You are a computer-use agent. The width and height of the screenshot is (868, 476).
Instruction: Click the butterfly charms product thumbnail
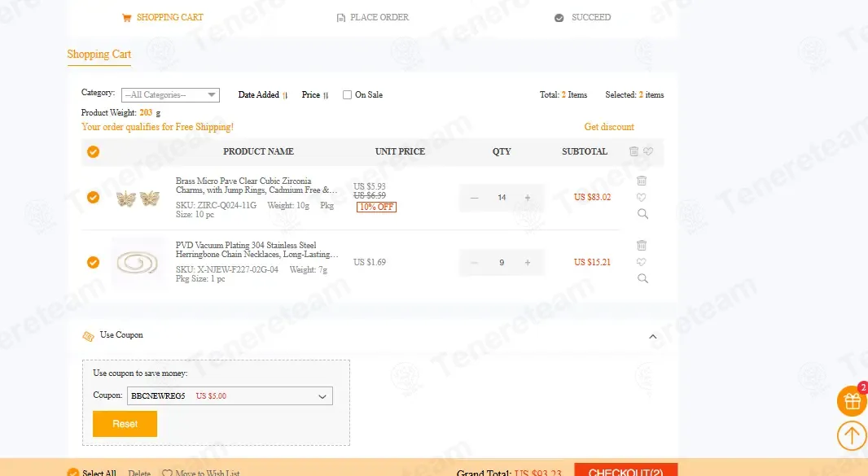tap(138, 198)
